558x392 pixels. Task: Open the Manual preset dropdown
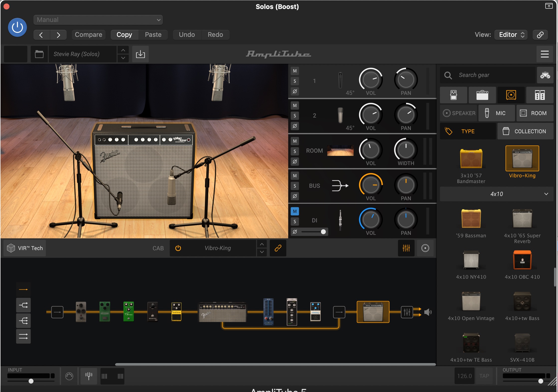coord(98,20)
